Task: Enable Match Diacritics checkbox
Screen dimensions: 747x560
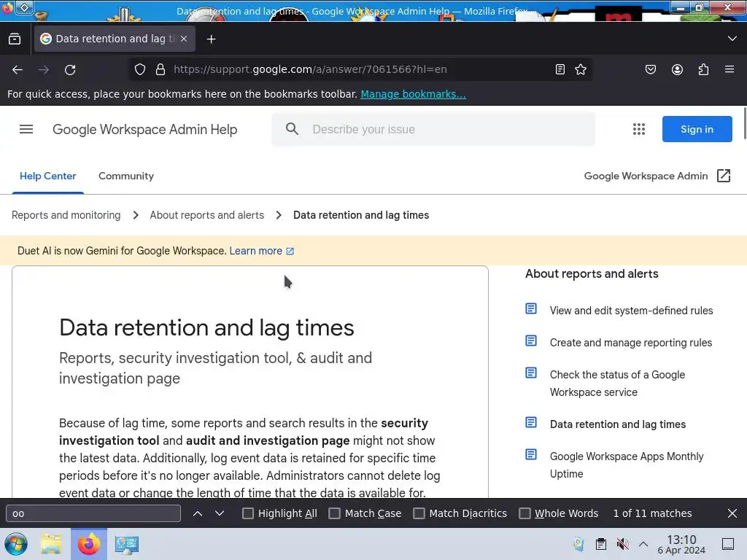Action: [x=419, y=513]
